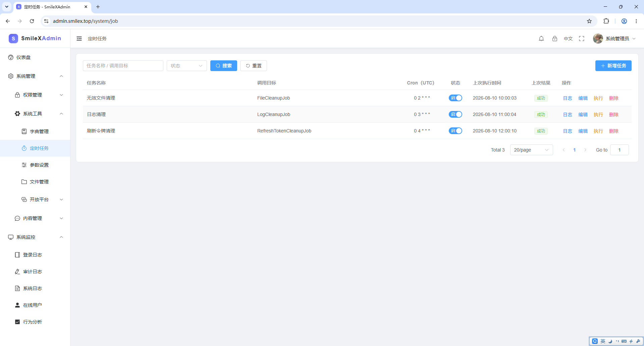Click the user avatar picture
This screenshot has height=346, width=644.
[x=598, y=39]
